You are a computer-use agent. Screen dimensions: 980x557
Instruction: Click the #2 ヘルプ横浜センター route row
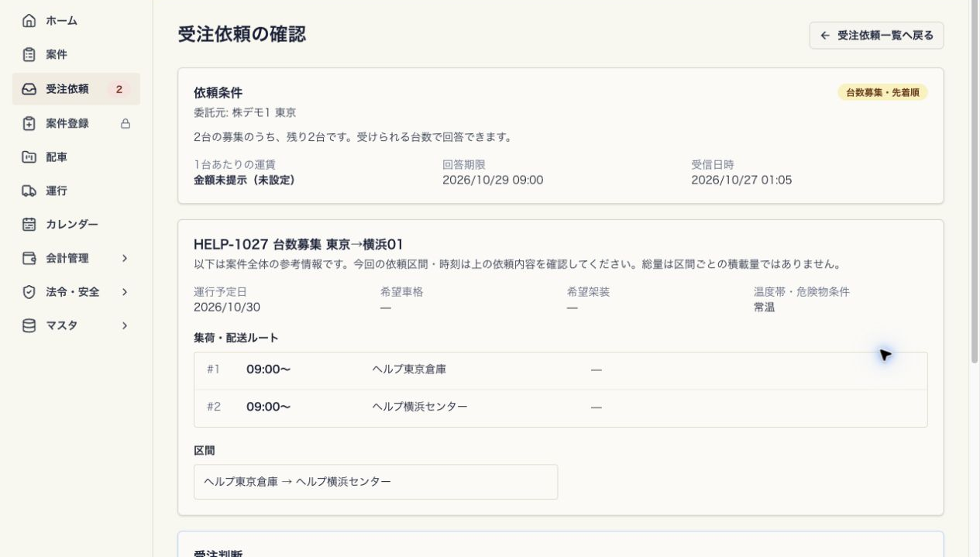coord(560,407)
